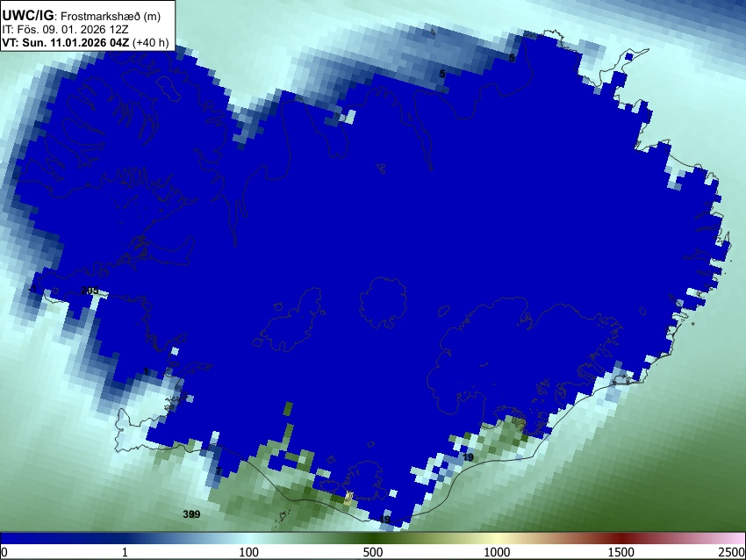
Task: Pick the dark red color above legend 1500
Action: pos(621,538)
